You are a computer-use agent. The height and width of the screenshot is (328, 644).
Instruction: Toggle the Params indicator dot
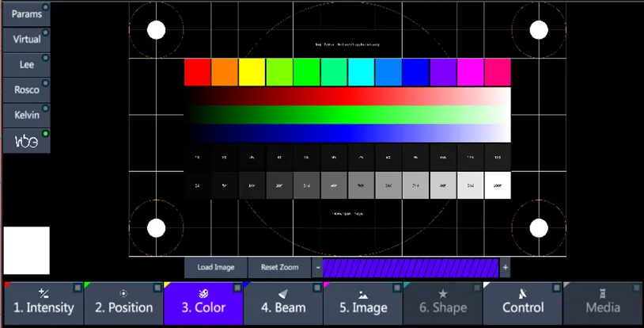pyautogui.click(x=46, y=7)
